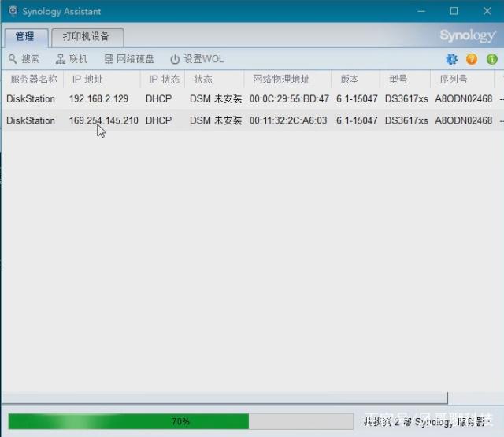
Task: Click the 搜索 search toolbar button
Action: [x=24, y=59]
